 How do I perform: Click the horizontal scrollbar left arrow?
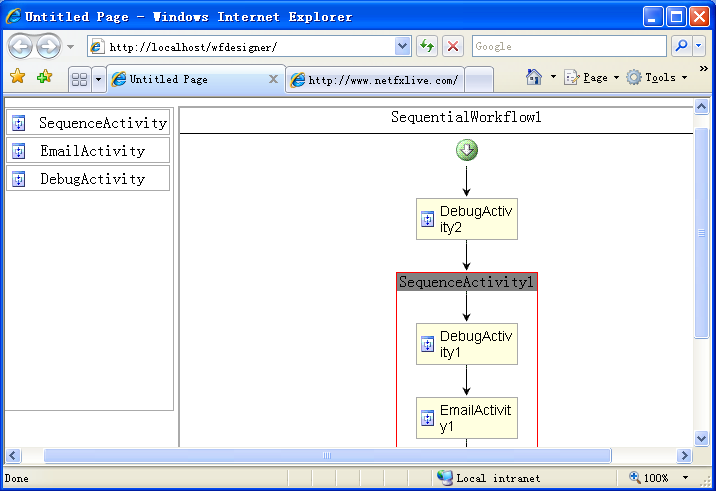[13, 455]
